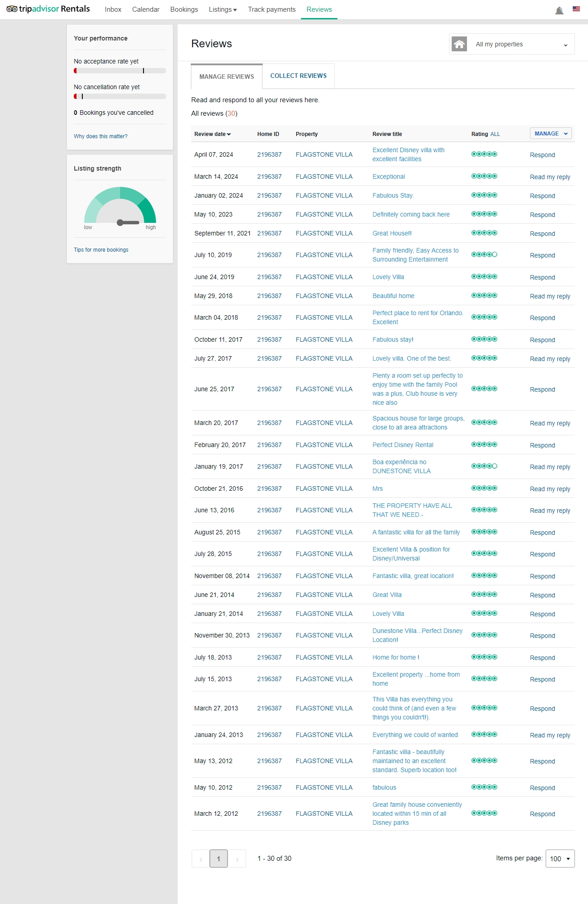Click the Tripadvisor Rentals logo

click(x=48, y=9)
